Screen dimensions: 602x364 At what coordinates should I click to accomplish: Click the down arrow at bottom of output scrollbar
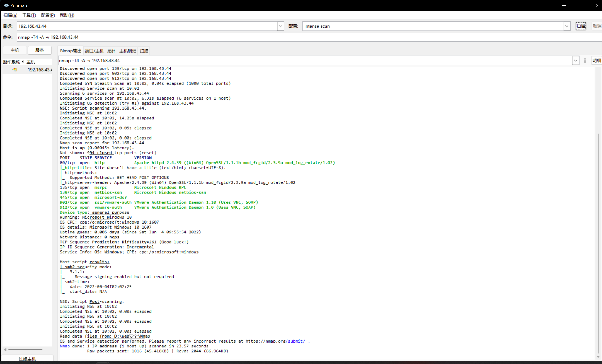point(598,357)
